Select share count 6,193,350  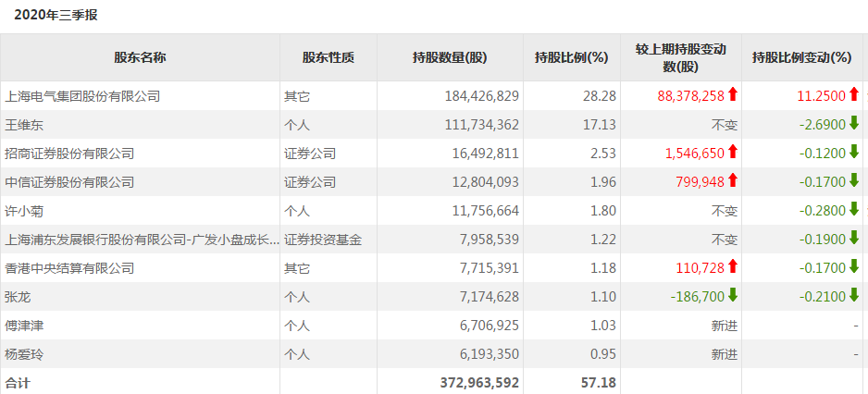coord(490,355)
